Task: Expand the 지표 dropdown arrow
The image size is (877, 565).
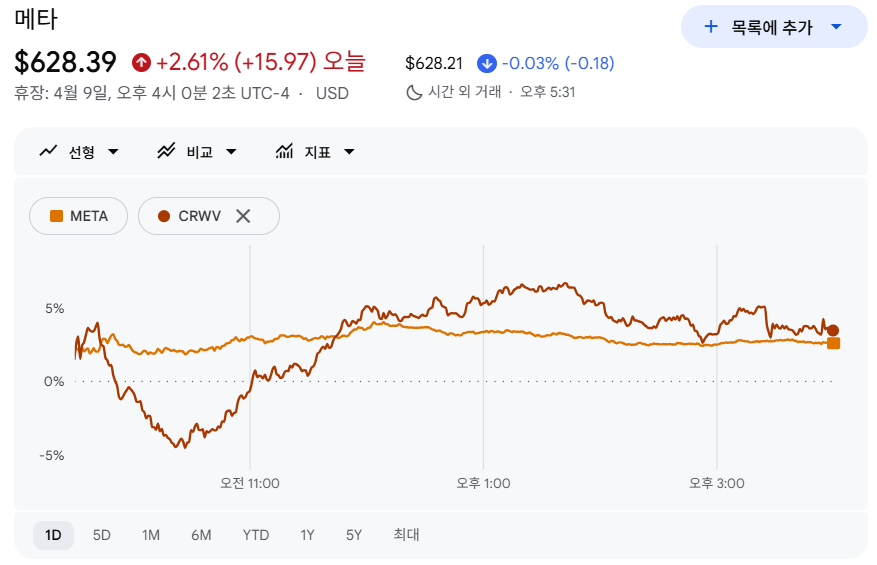Action: (349, 152)
